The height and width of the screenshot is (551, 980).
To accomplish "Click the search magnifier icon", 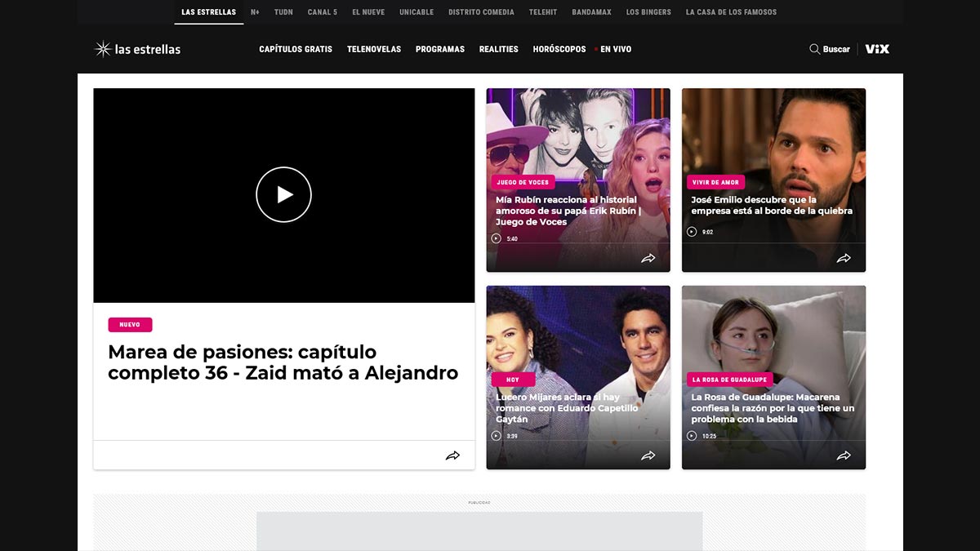I will point(814,49).
